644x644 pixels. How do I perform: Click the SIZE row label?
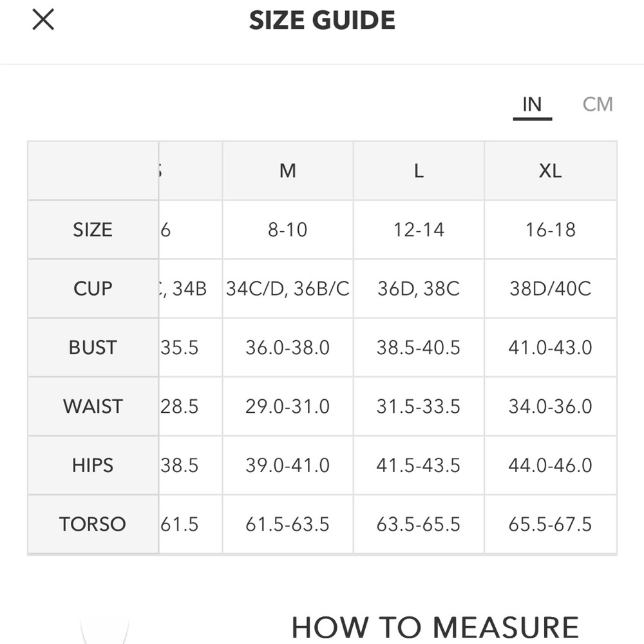click(93, 230)
